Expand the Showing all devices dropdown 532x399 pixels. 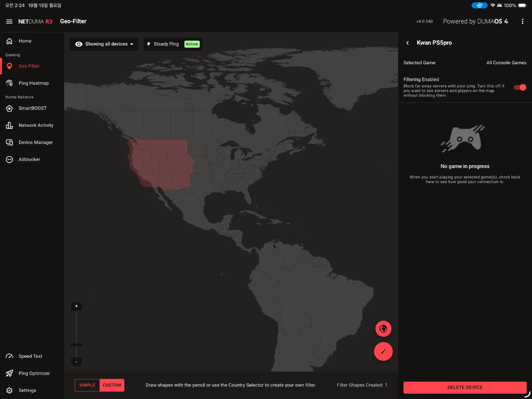coord(104,44)
